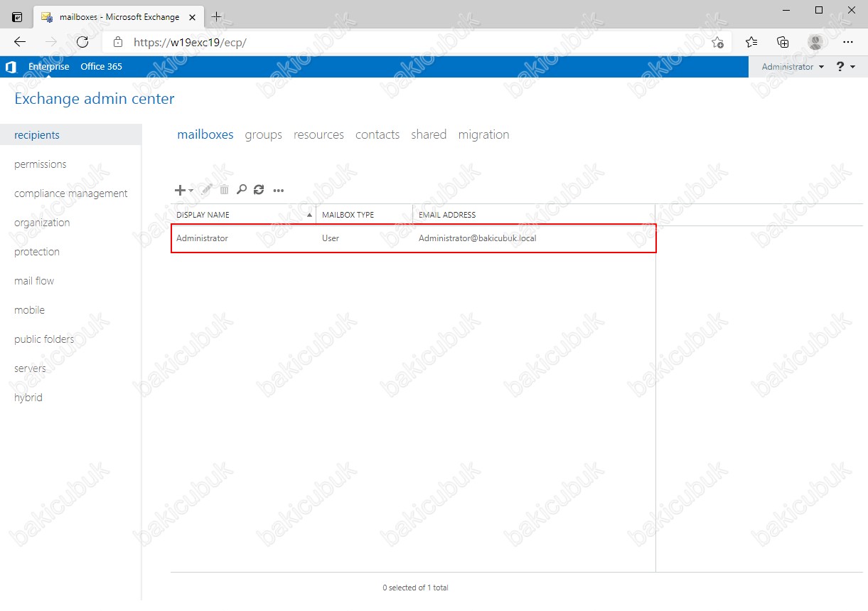868x611 pixels.
Task: Click the browser forward arrow
Action: click(51, 42)
